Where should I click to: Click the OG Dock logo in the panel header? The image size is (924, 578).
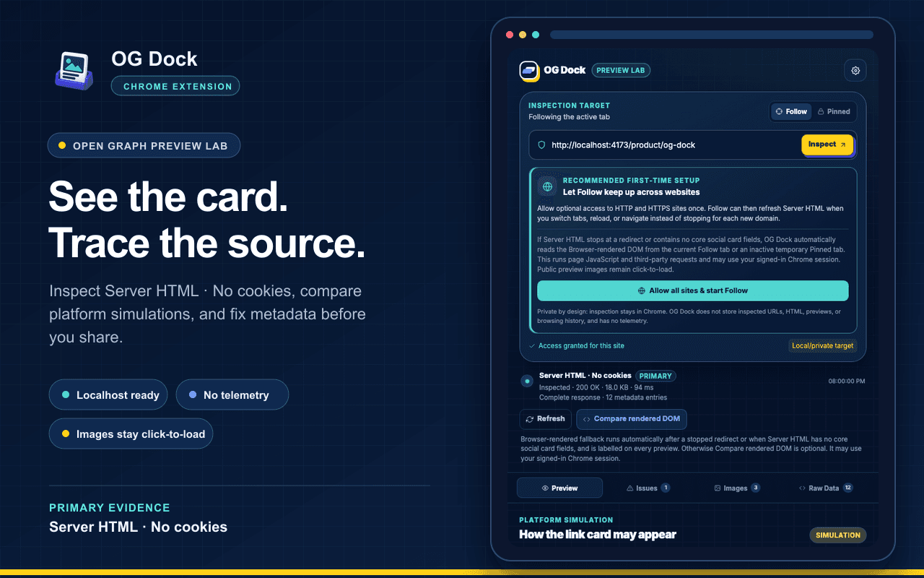(529, 70)
